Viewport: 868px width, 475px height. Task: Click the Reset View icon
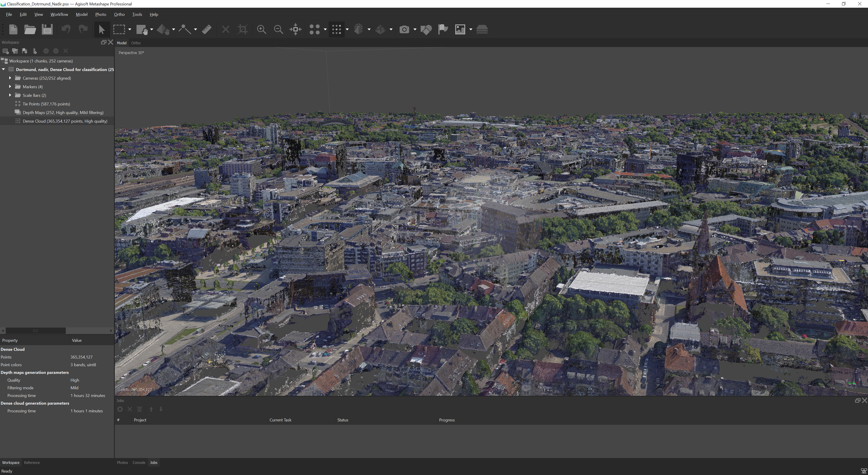click(x=295, y=30)
